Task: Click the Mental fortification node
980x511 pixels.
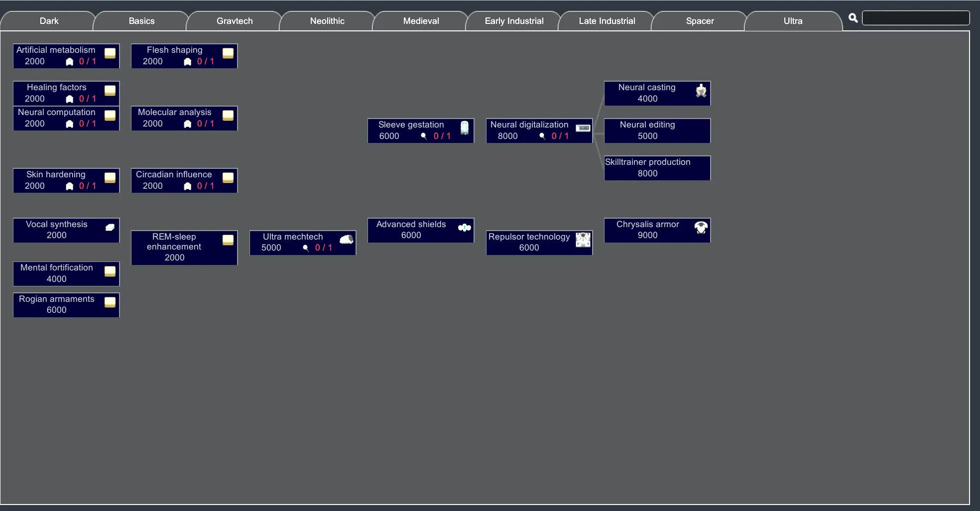Action: 66,273
